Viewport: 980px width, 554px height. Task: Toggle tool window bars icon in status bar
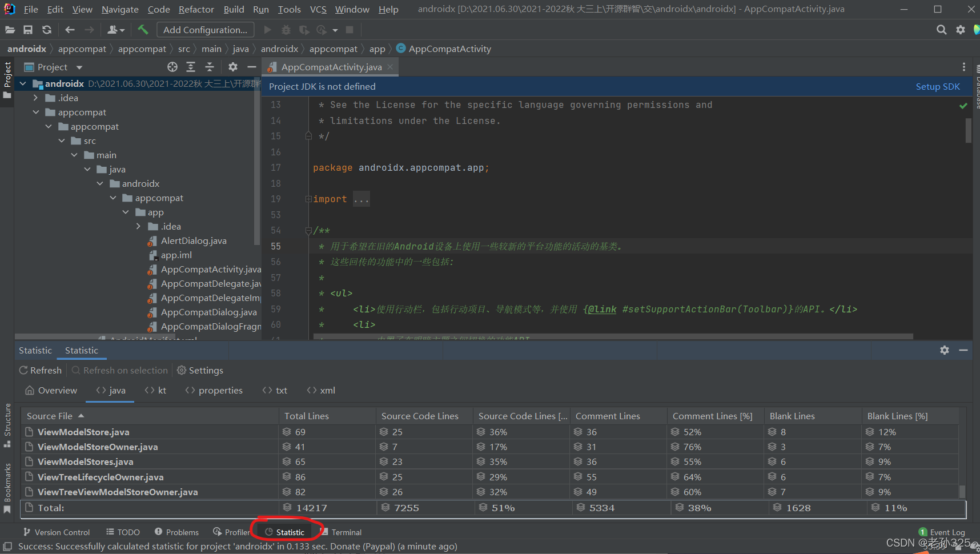(x=7, y=547)
